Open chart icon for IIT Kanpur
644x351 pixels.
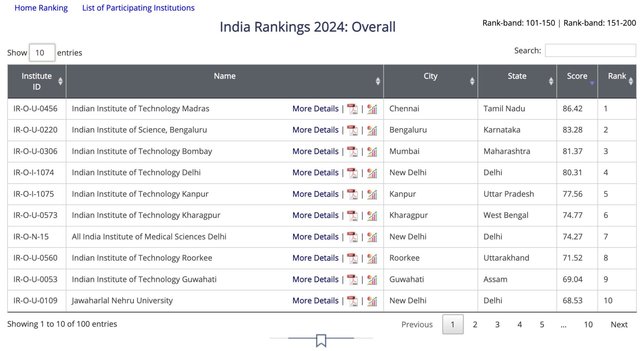372,194
